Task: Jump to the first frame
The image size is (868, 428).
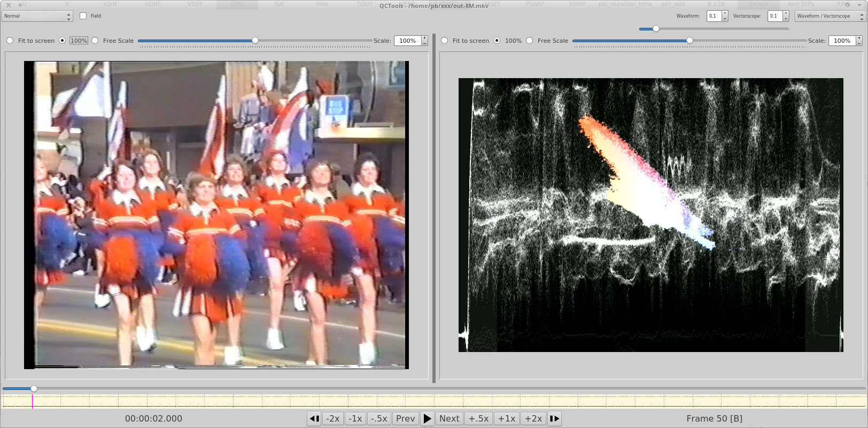Action: pyautogui.click(x=314, y=418)
